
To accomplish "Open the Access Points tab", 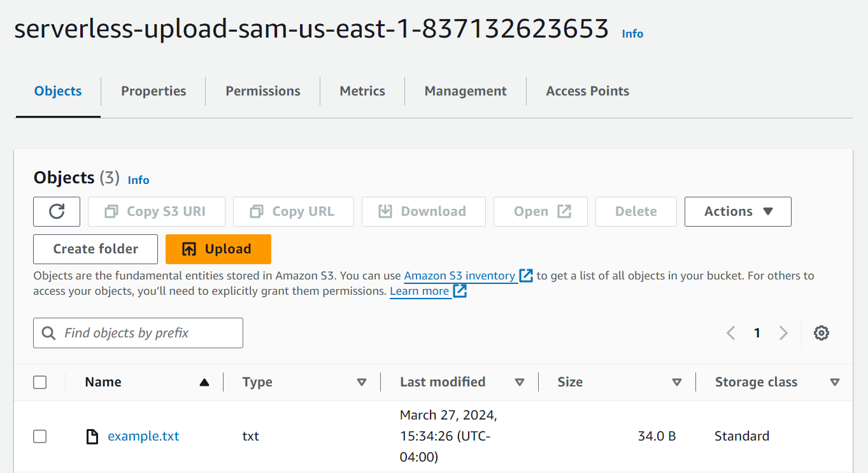I will coord(587,91).
